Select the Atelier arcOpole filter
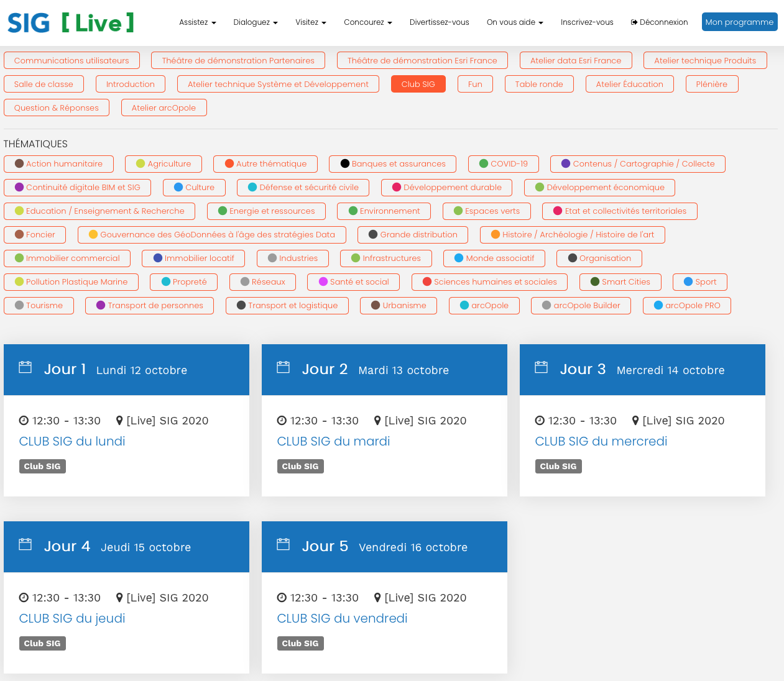 tap(164, 107)
